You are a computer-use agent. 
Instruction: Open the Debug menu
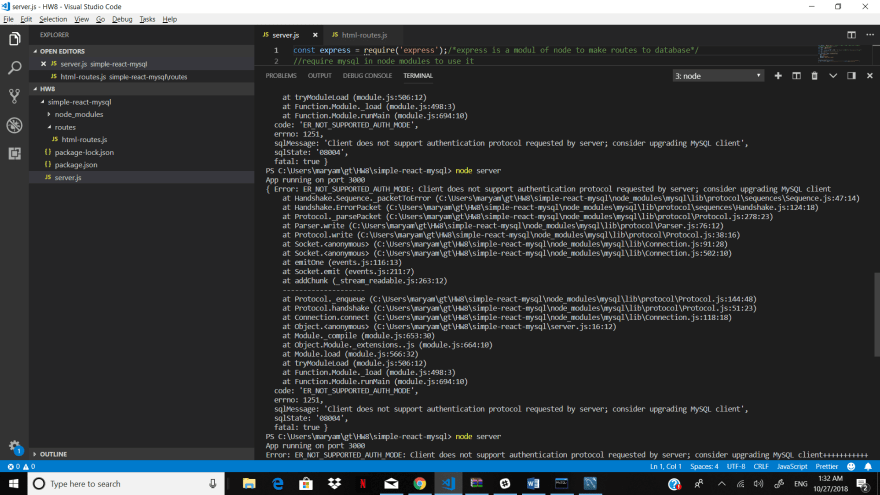(x=122, y=19)
